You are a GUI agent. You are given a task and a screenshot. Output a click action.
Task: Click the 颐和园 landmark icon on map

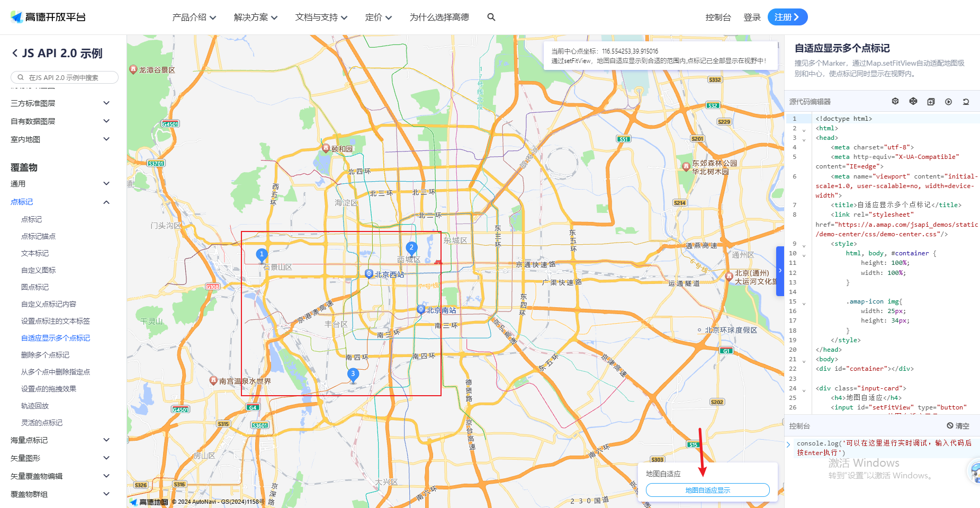(326, 148)
